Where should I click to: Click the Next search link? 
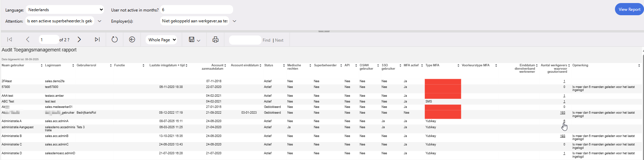(279, 40)
